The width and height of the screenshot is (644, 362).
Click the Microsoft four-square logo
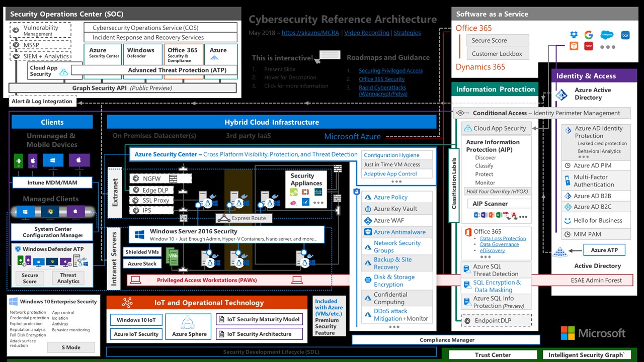568,333
